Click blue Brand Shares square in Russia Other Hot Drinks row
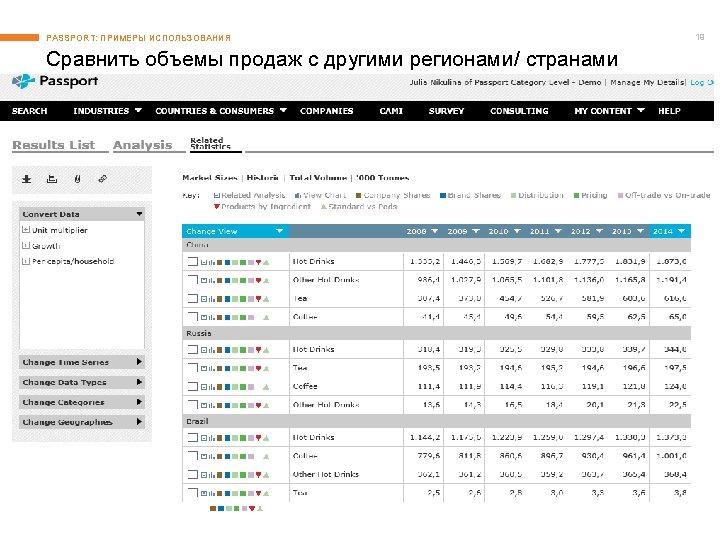This screenshot has height=540, width=720. pyautogui.click(x=227, y=405)
